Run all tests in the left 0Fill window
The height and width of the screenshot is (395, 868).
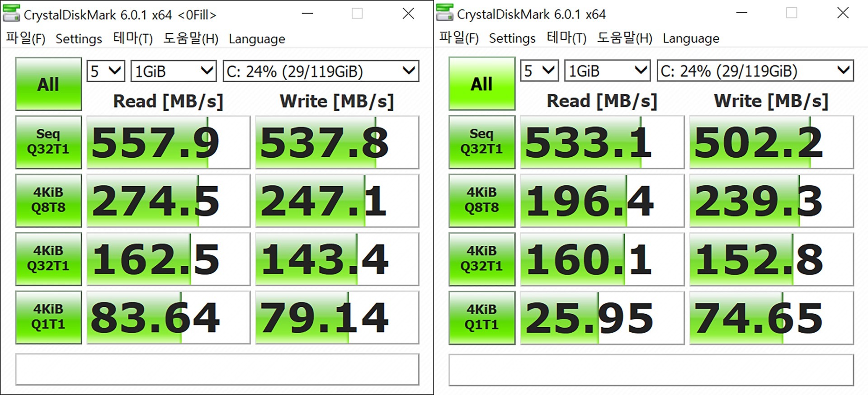(x=48, y=84)
